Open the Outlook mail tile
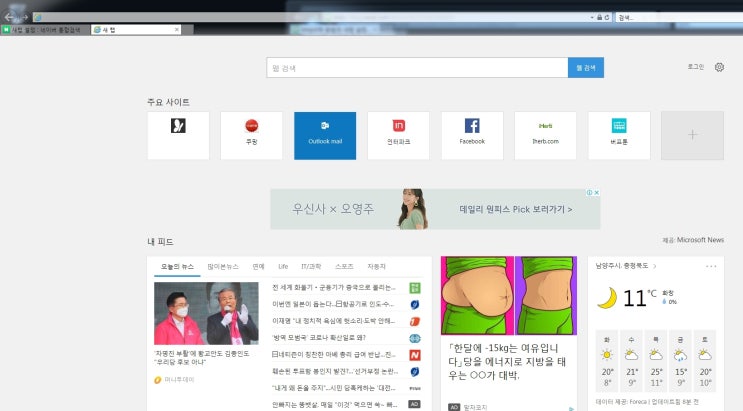Viewport: 743px width, 411px height. (325, 136)
